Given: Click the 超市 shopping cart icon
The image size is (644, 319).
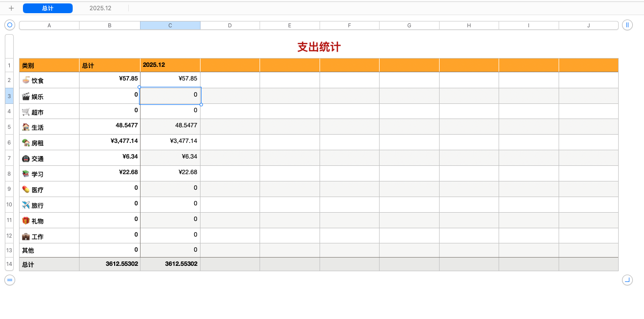Looking at the screenshot, I should click(x=25, y=111).
